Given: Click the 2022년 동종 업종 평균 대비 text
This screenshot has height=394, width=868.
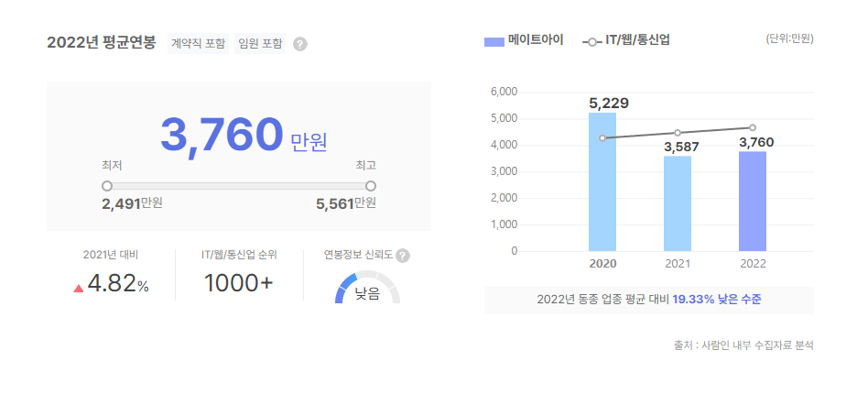Looking at the screenshot, I should 603,300.
